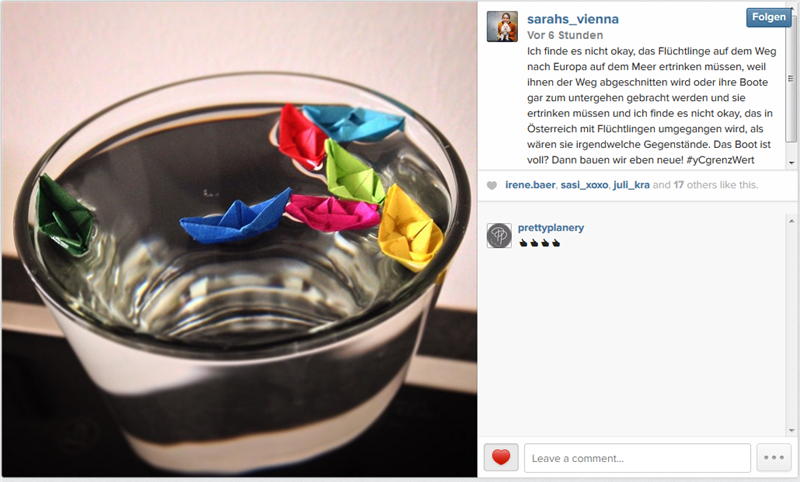
Task: Click the Vor 6 Stunden timestamp
Action: click(565, 35)
